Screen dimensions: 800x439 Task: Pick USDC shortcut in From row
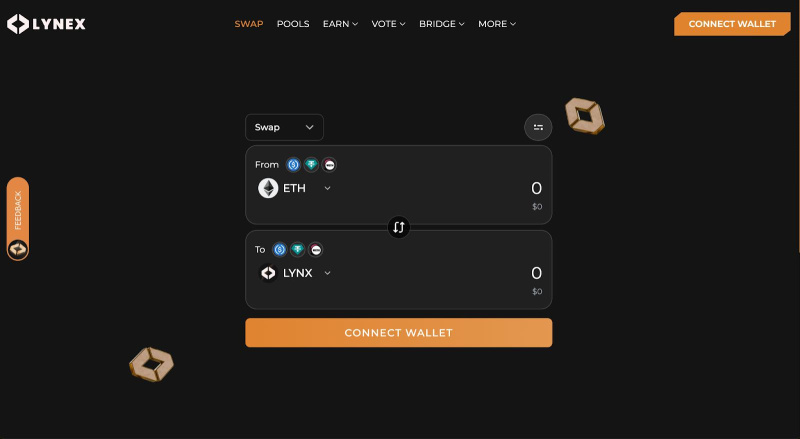(x=293, y=164)
